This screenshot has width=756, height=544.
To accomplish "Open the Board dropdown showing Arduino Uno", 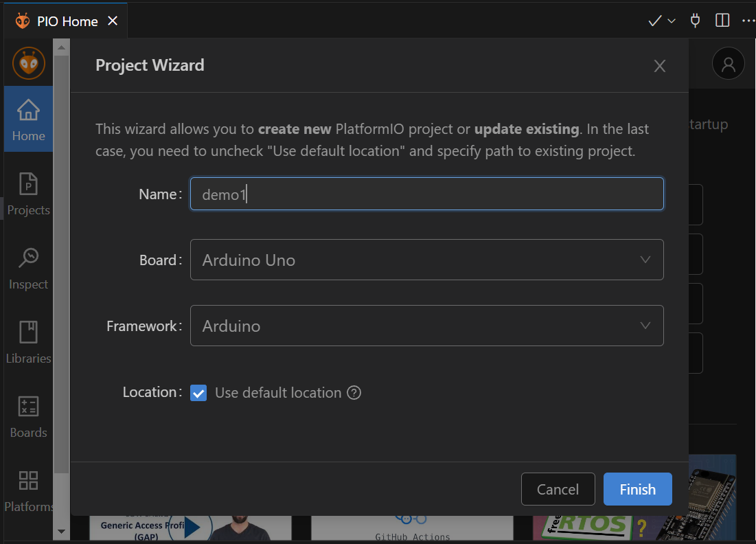I will click(426, 260).
